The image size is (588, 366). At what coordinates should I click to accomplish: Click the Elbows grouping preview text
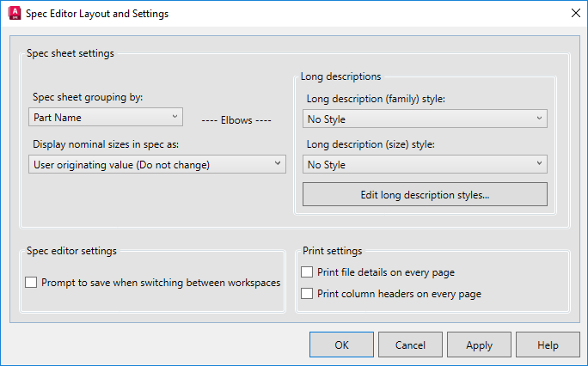coord(236,119)
